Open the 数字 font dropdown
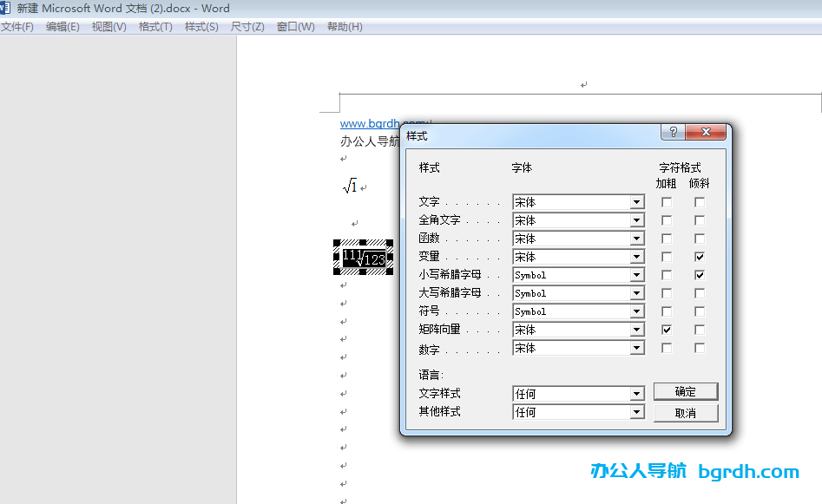The image size is (822, 504). tap(636, 347)
